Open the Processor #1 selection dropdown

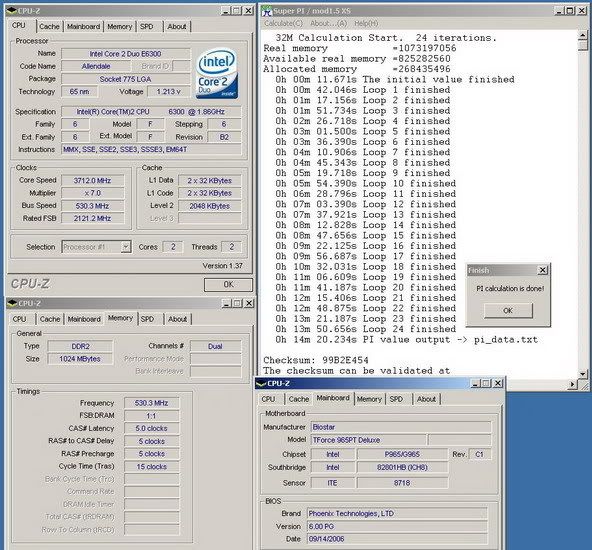(126, 247)
